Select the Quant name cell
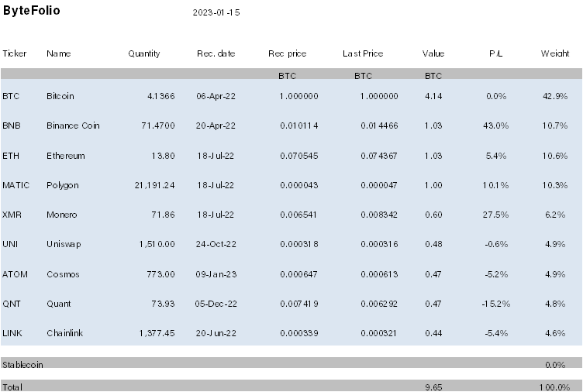 (58, 304)
